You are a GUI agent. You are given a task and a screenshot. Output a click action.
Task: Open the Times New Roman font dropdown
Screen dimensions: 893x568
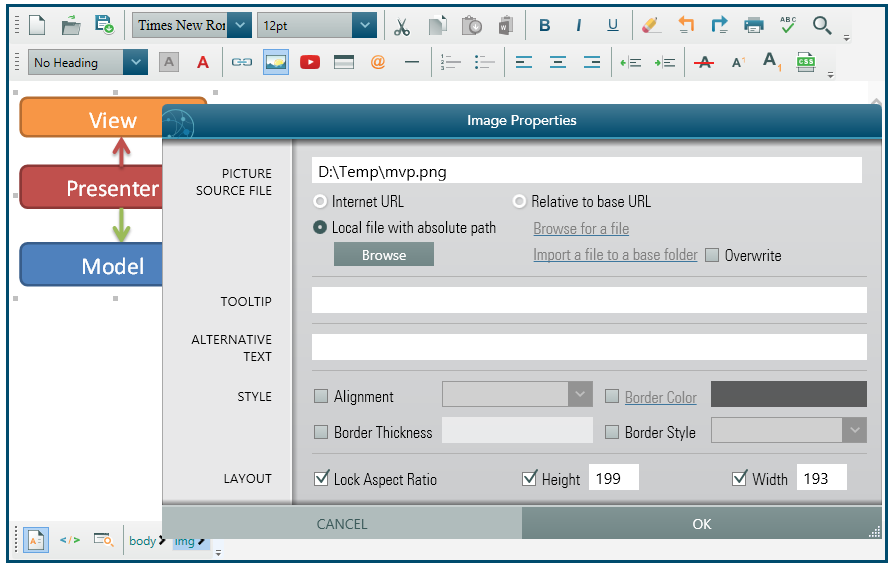pos(241,26)
